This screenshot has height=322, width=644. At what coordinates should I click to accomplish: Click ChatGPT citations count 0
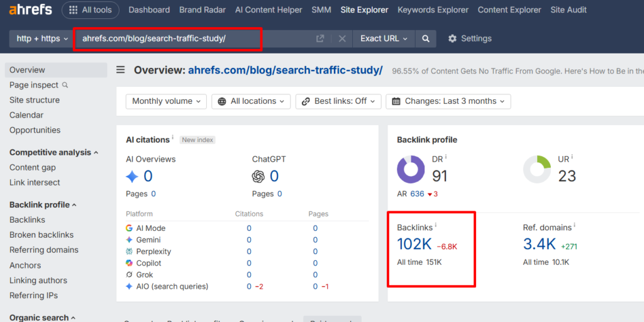point(274,176)
